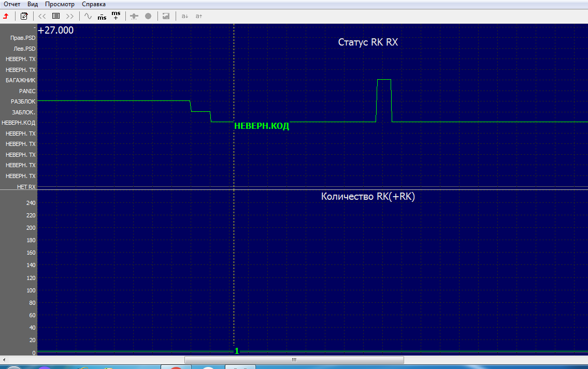Image resolution: width=588 pixels, height=369 pixels.
Task: Click the 60 value on lower axis
Action: click(32, 315)
